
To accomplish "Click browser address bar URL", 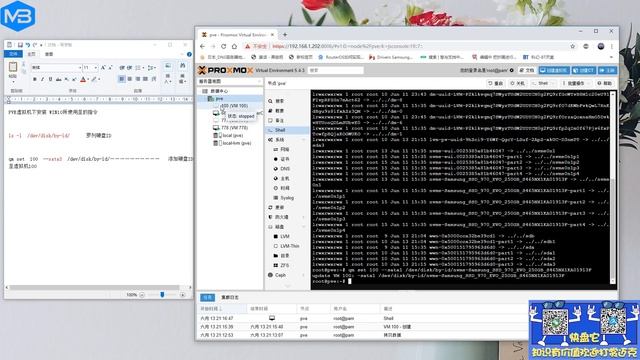I will point(347,47).
